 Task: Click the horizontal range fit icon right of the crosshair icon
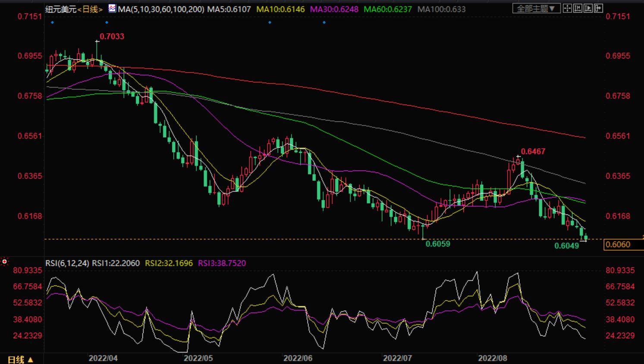[x=578, y=8]
